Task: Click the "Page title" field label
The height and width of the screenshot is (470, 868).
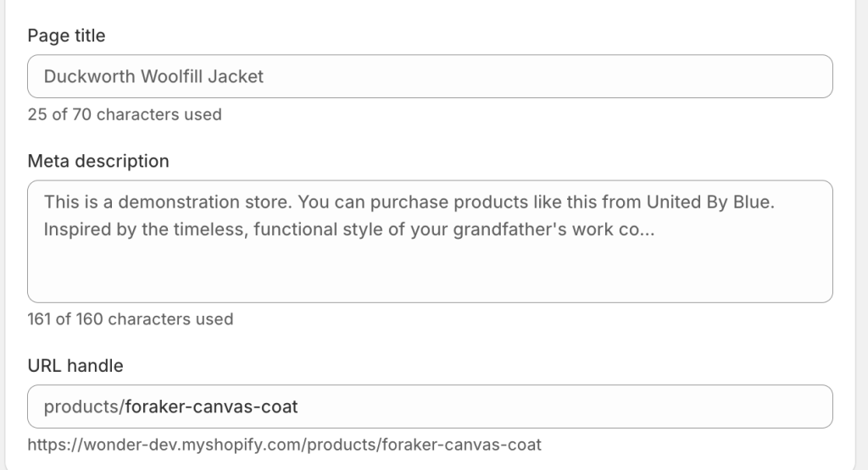Action: click(66, 36)
